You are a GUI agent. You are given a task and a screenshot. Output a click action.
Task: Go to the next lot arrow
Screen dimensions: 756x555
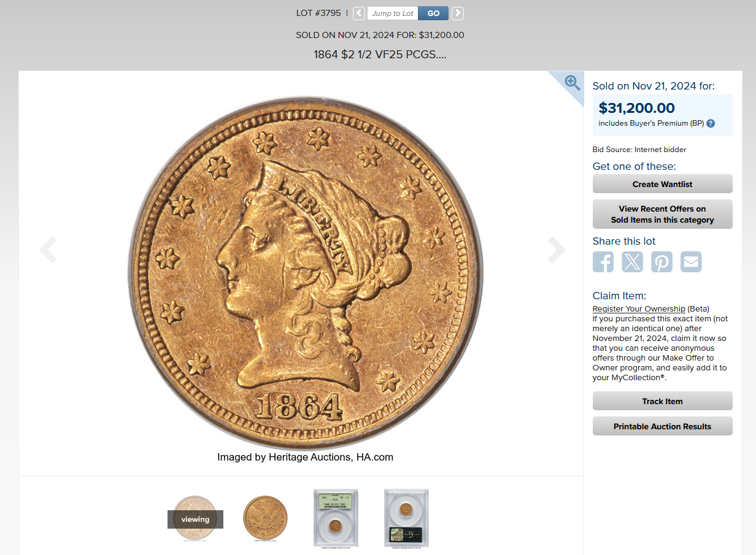pos(457,13)
